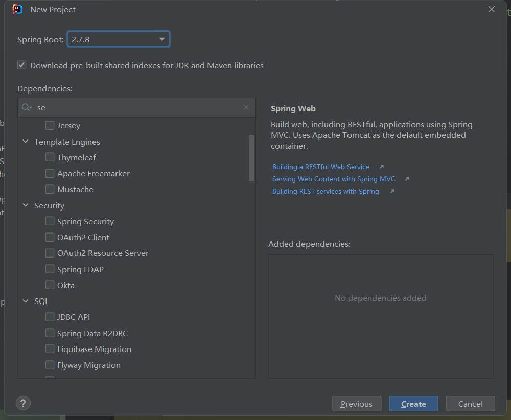Click external arrow icon next to Serving Web Content
Screen dimensions: 511x420
click(x=407, y=179)
